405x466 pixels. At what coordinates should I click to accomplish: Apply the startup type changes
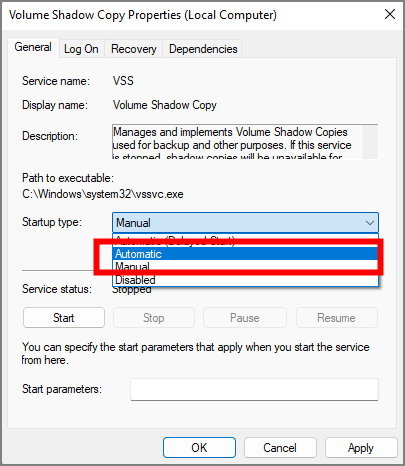pyautogui.click(x=361, y=448)
